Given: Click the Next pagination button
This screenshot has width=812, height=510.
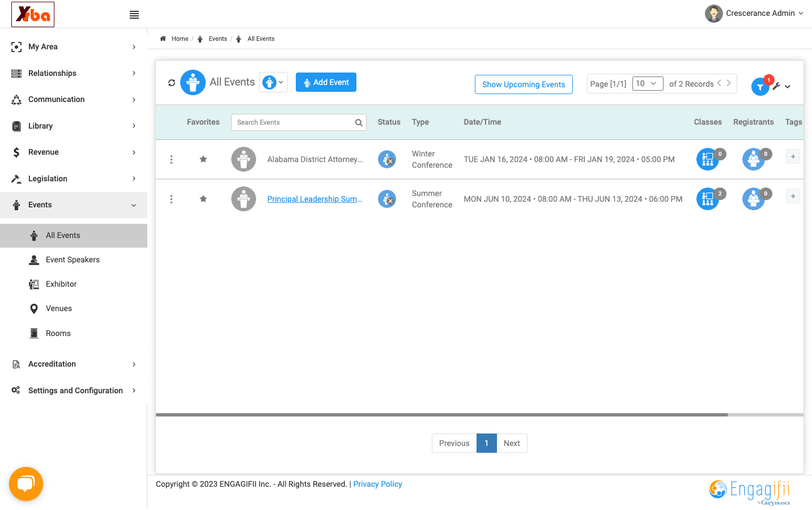Looking at the screenshot, I should click(x=512, y=443).
